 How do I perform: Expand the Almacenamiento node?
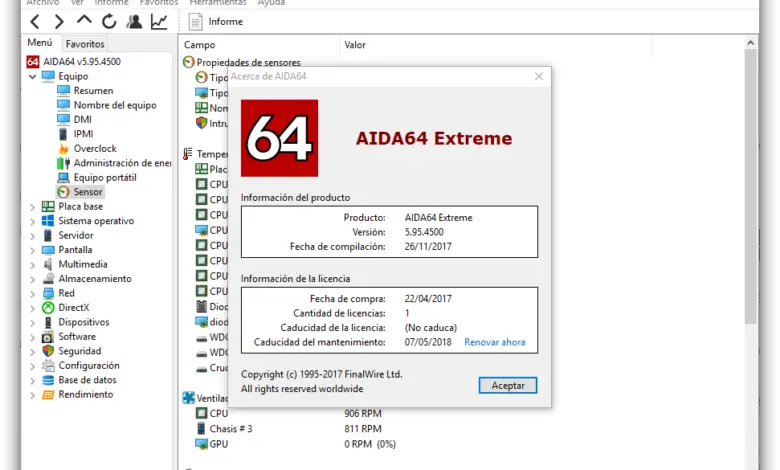pyautogui.click(x=32, y=279)
